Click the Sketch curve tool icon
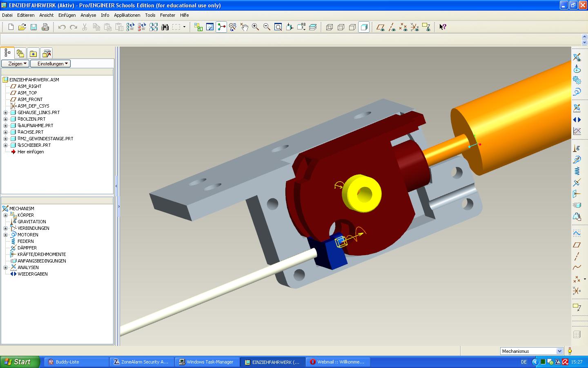Image resolution: width=588 pixels, height=368 pixels. coord(577,233)
